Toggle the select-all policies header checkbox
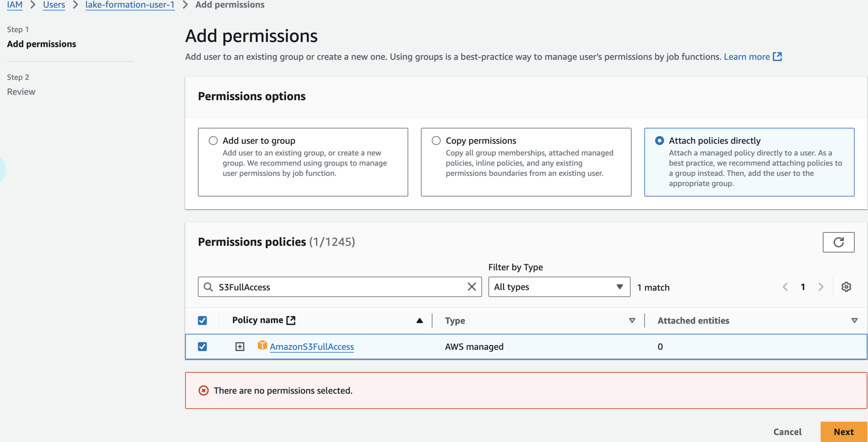 [x=202, y=320]
